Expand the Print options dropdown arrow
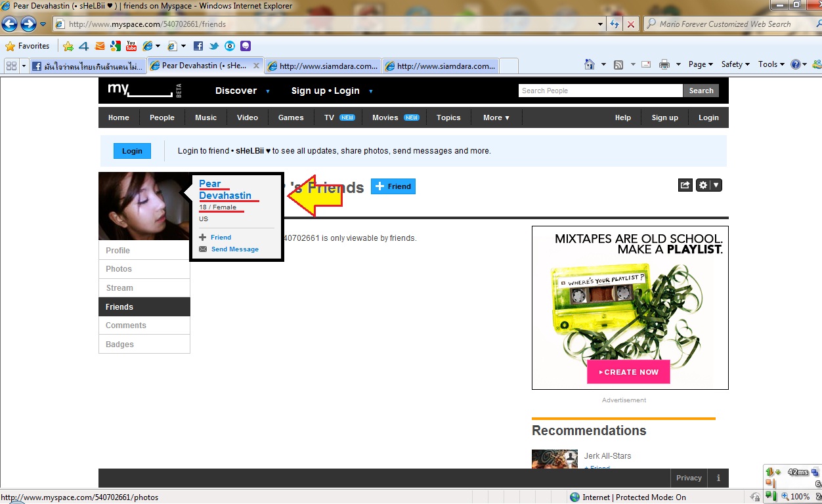 click(678, 64)
